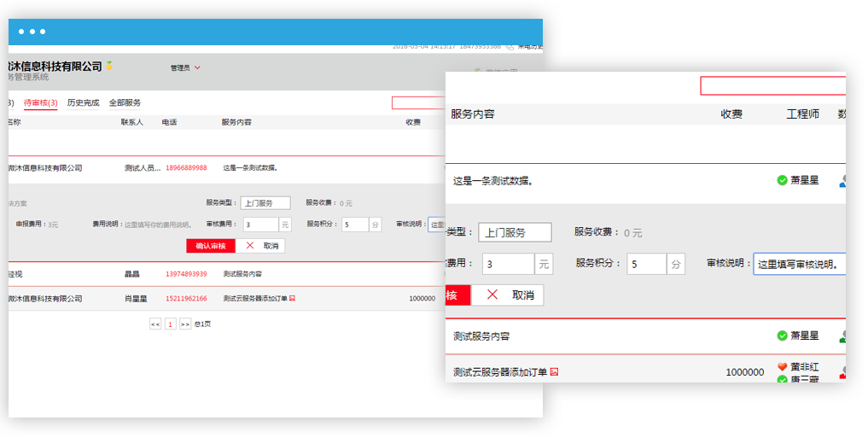Image resolution: width=868 pixels, height=438 pixels.
Task: Go to next page with >> button
Action: [x=185, y=324]
